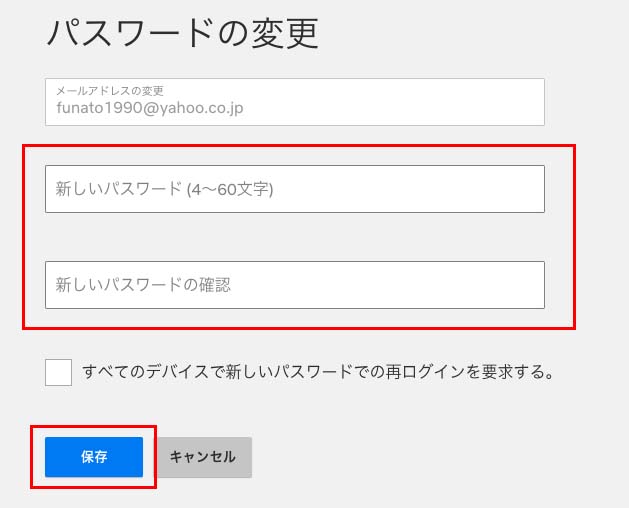This screenshot has height=508, width=629.
Task: Cancel the password change
Action: pos(203,457)
